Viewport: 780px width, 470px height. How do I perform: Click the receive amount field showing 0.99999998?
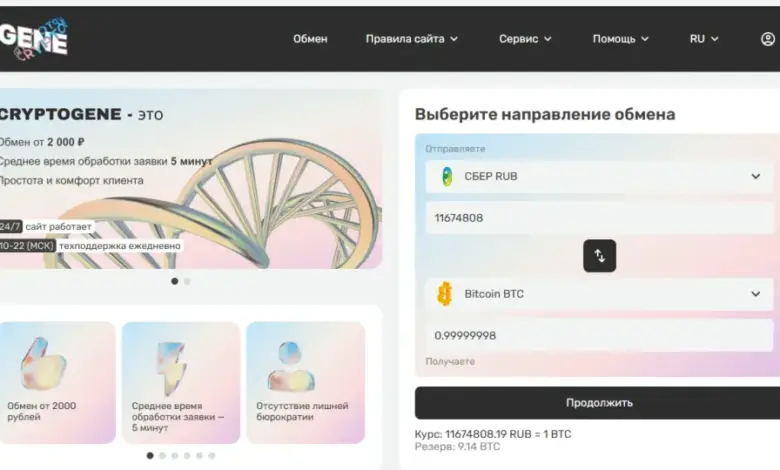[x=598, y=335]
